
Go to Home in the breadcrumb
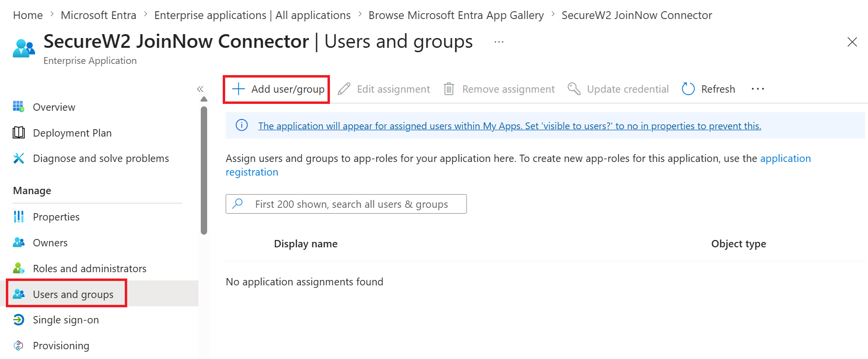point(28,15)
